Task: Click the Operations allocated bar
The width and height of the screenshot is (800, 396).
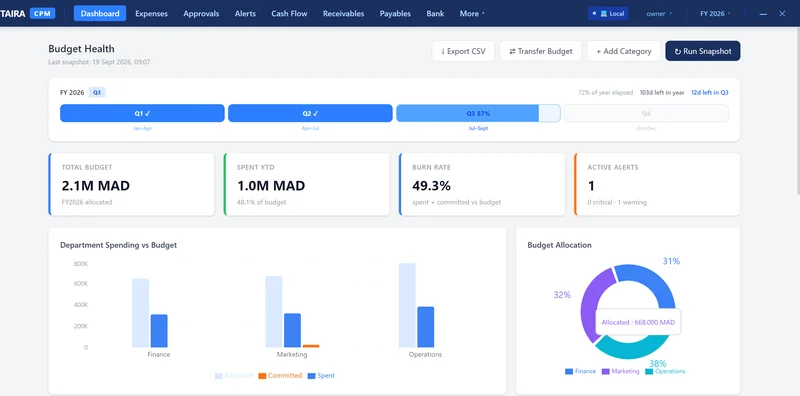Action: 407,305
